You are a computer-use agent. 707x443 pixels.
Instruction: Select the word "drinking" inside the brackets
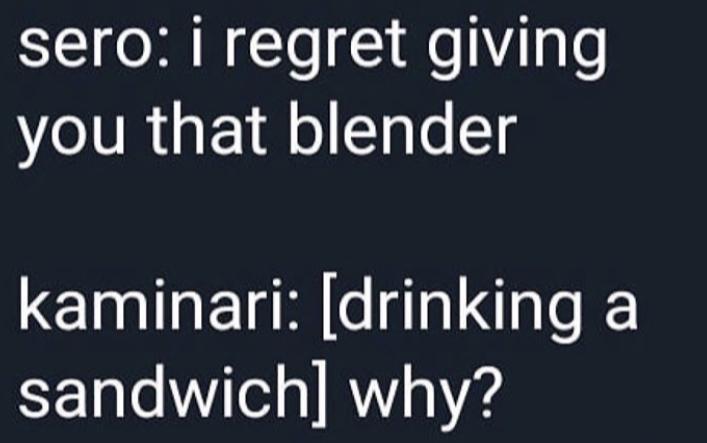point(459,310)
